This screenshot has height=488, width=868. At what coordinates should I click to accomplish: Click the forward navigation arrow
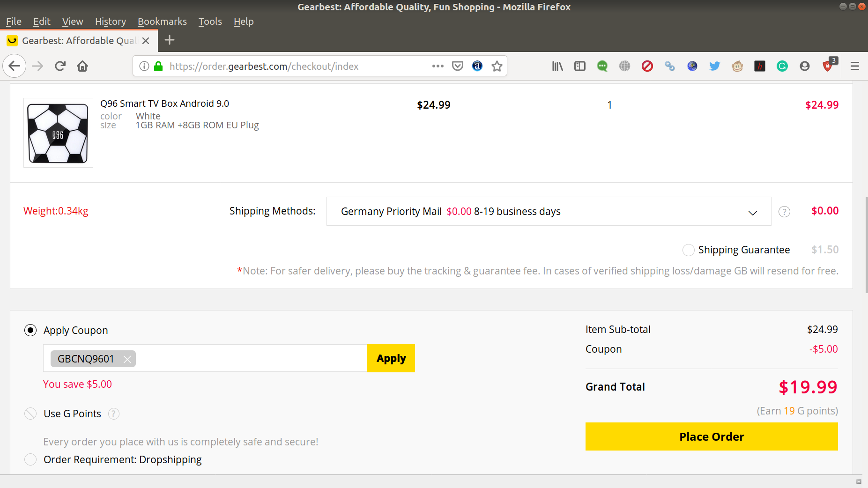(37, 66)
